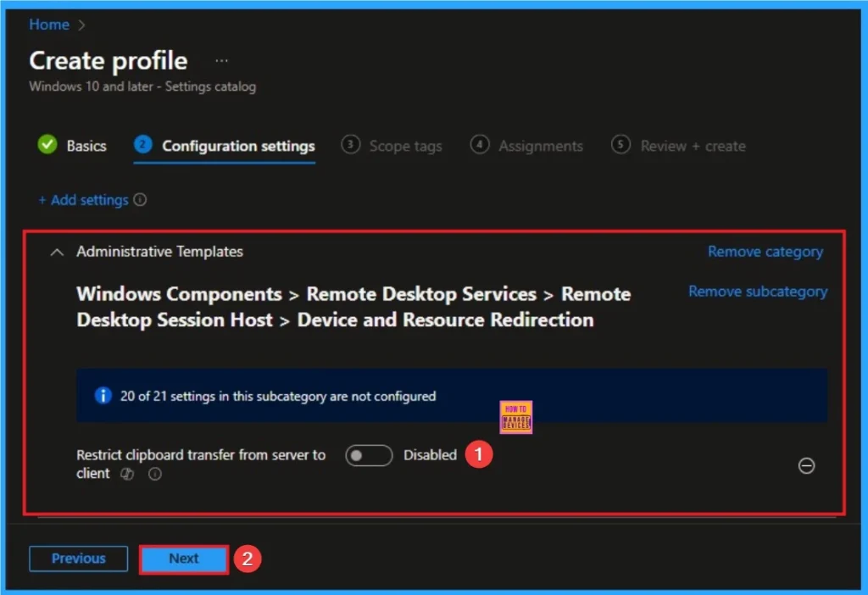Switch to the Scope tags step
The image size is (868, 595).
[x=404, y=145]
